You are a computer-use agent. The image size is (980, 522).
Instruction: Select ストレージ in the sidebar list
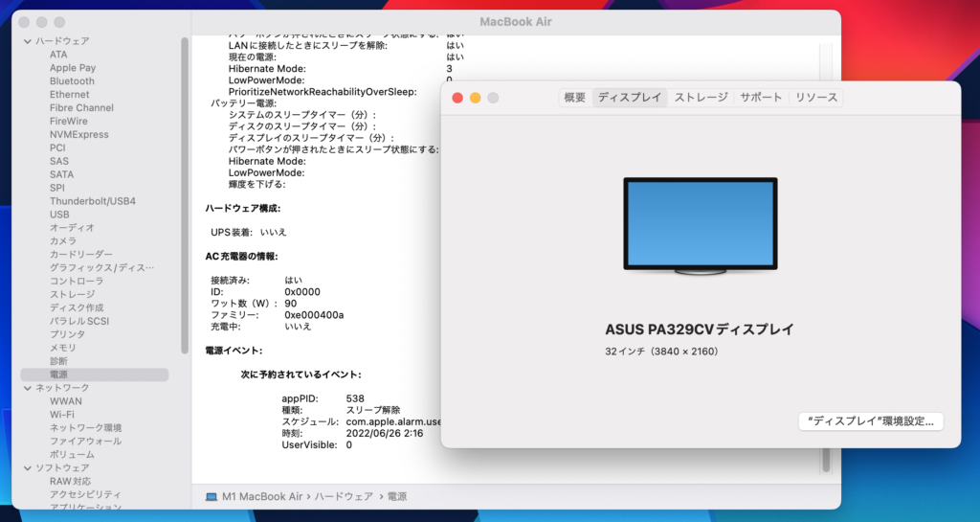coord(73,294)
